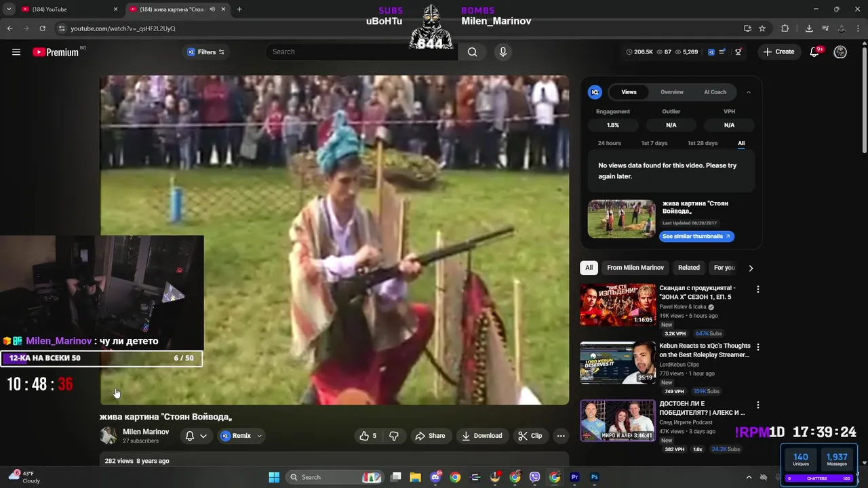The width and height of the screenshot is (868, 488).
Task: Dislike the video with thumbs down
Action: (x=394, y=436)
